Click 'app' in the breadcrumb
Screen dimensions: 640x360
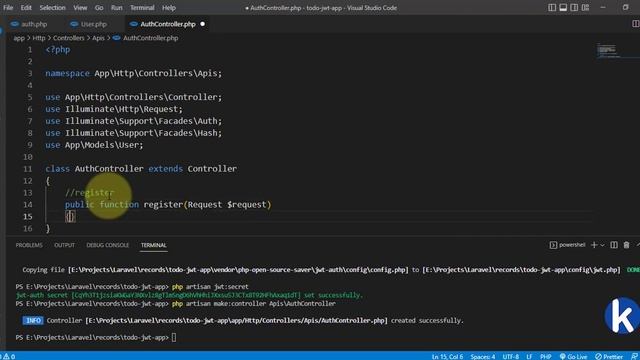click(x=19, y=38)
